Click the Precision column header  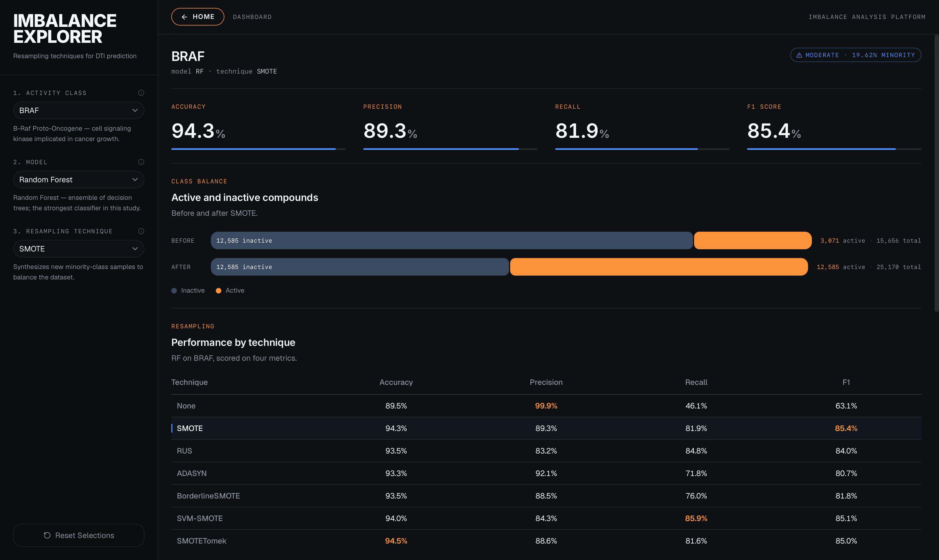tap(546, 382)
